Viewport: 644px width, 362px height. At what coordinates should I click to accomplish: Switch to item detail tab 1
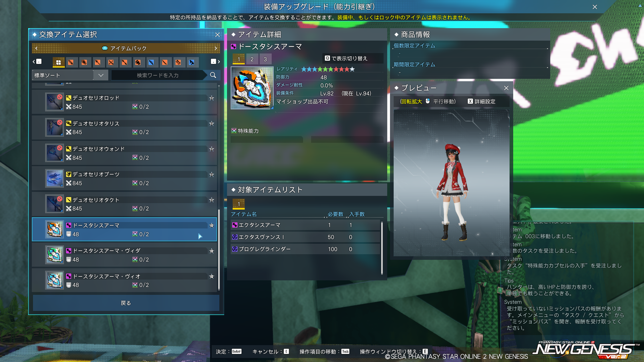pos(238,59)
